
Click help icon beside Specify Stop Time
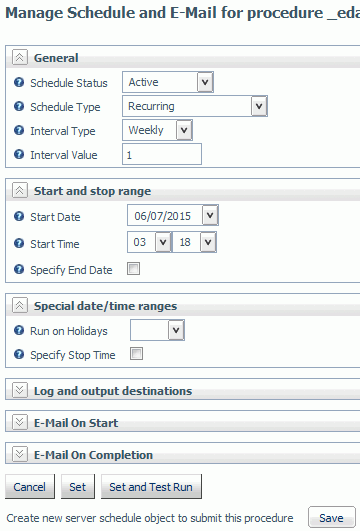(19, 354)
